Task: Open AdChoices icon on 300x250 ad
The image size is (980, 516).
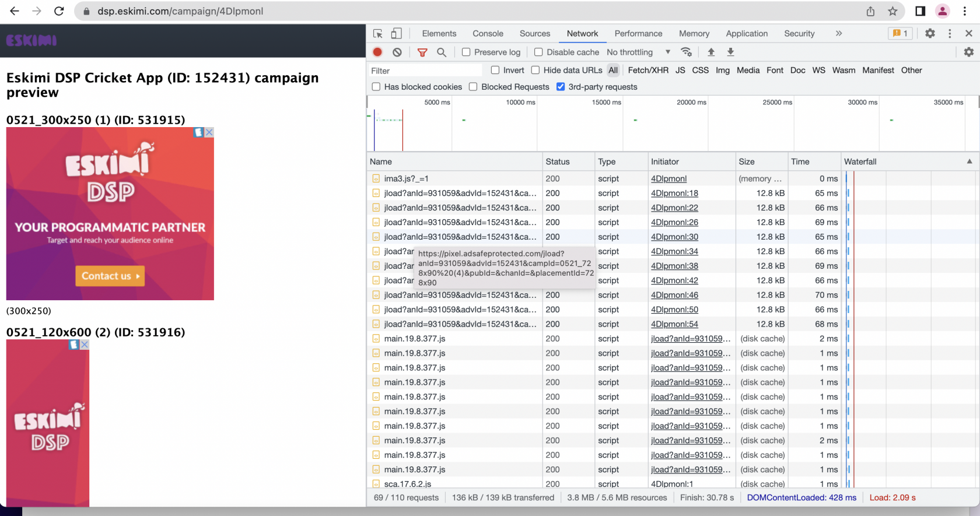Action: click(x=198, y=132)
